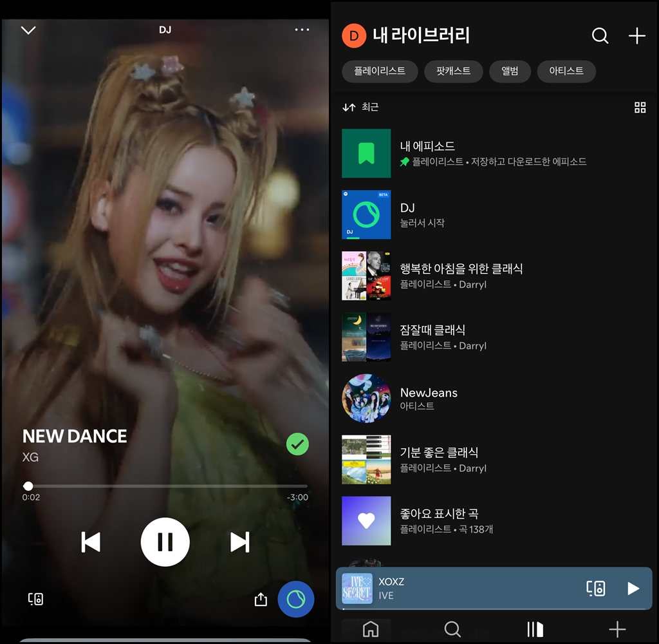Click the playback progress bar
This screenshot has height=644, width=659.
pyautogui.click(x=165, y=486)
